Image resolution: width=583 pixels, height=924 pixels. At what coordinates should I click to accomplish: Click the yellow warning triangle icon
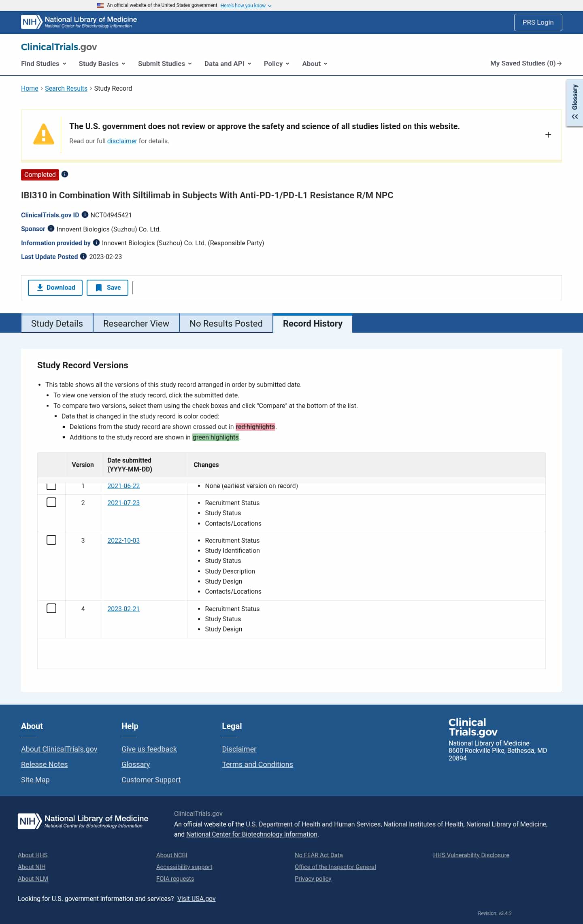point(44,134)
